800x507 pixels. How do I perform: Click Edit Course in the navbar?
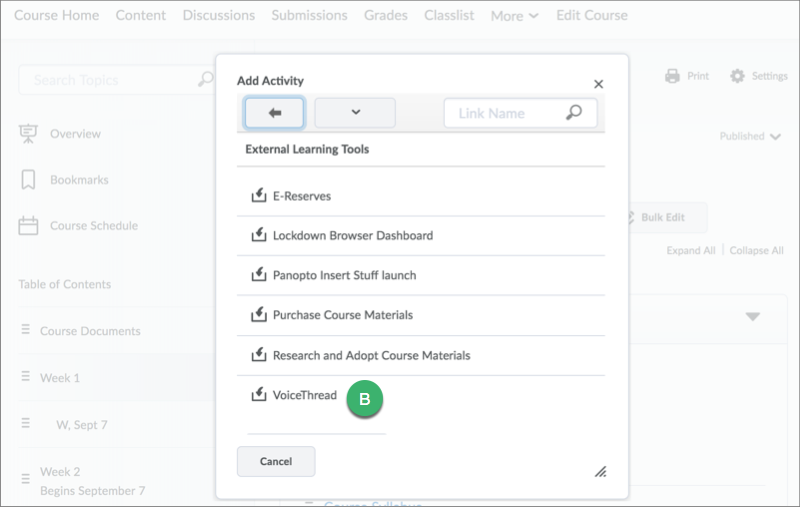tap(592, 15)
